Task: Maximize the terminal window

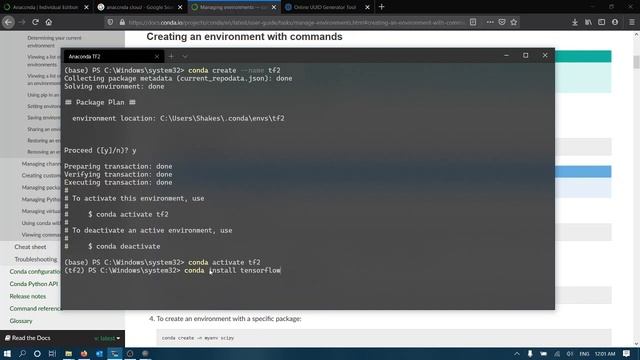Action: 526,56
